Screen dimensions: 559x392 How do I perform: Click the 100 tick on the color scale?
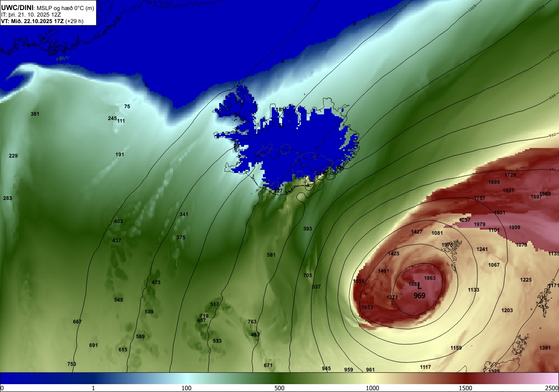[186, 388]
